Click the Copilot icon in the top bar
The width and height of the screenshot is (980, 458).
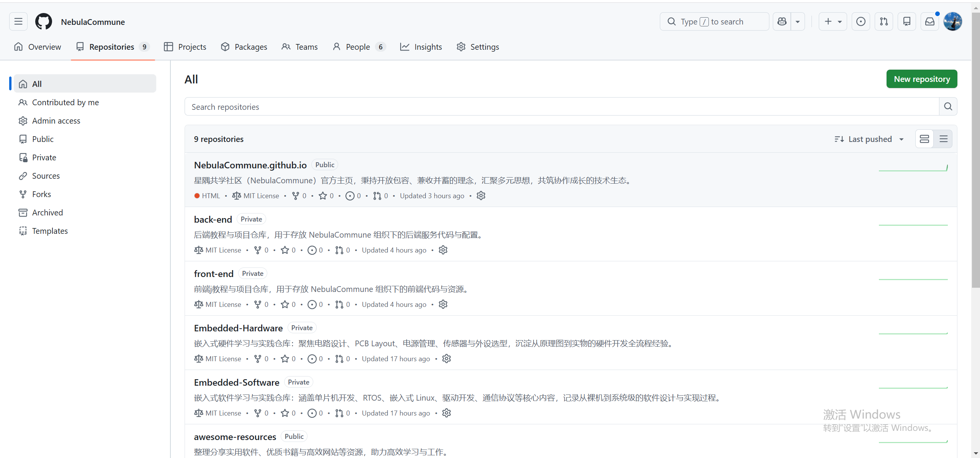[x=781, y=21]
